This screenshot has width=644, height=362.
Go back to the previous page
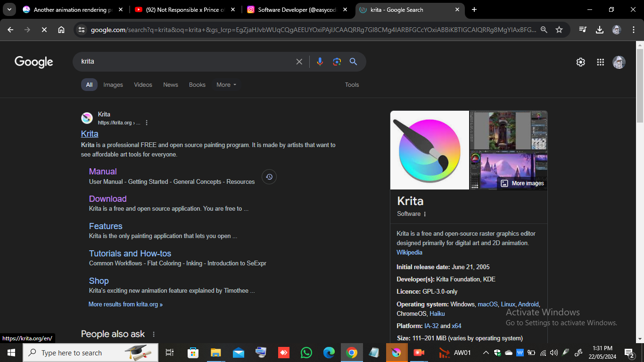tap(10, 30)
